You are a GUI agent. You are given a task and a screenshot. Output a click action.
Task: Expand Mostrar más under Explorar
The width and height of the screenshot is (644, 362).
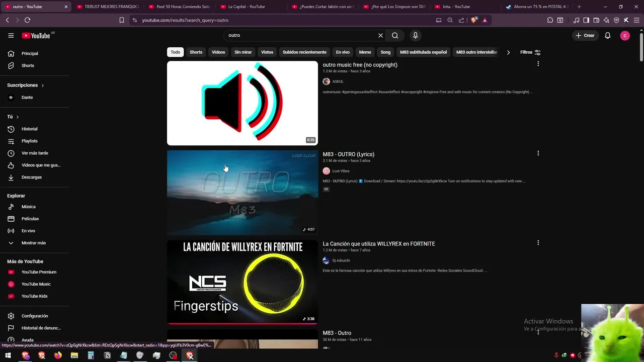pos(34,243)
